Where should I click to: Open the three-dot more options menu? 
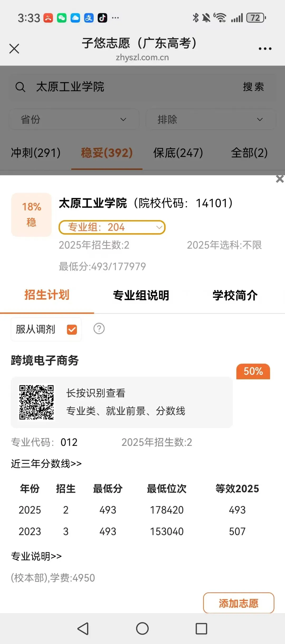click(x=265, y=49)
